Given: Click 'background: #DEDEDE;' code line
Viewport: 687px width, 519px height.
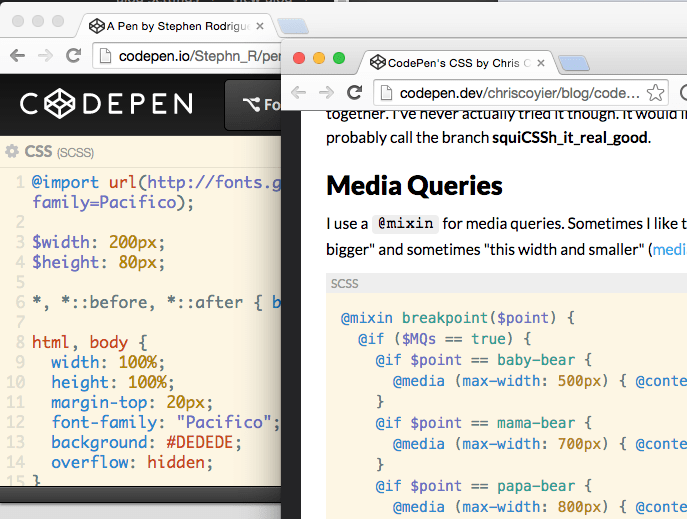Looking at the screenshot, I should coord(146,442).
